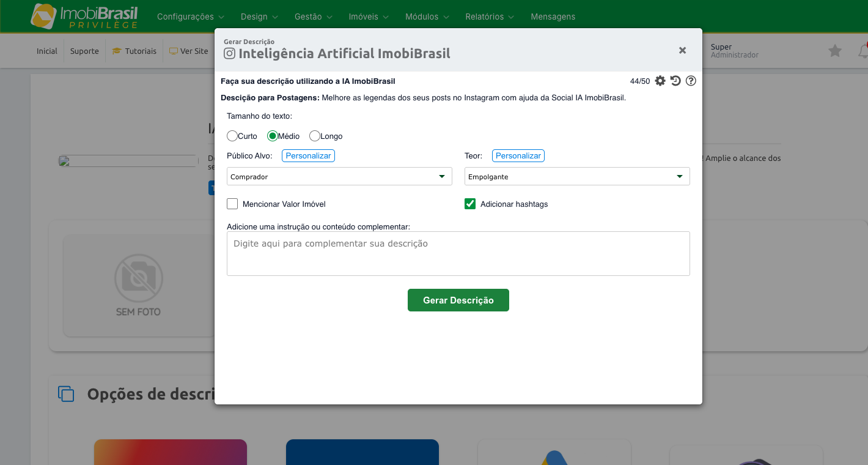The height and width of the screenshot is (465, 868).
Task: Select the Médio text size option
Action: (x=273, y=136)
